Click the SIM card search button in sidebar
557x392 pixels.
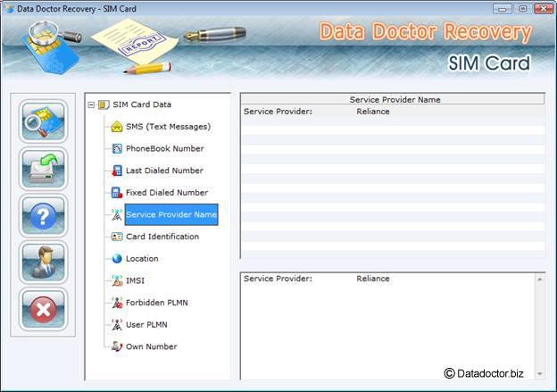(44, 121)
